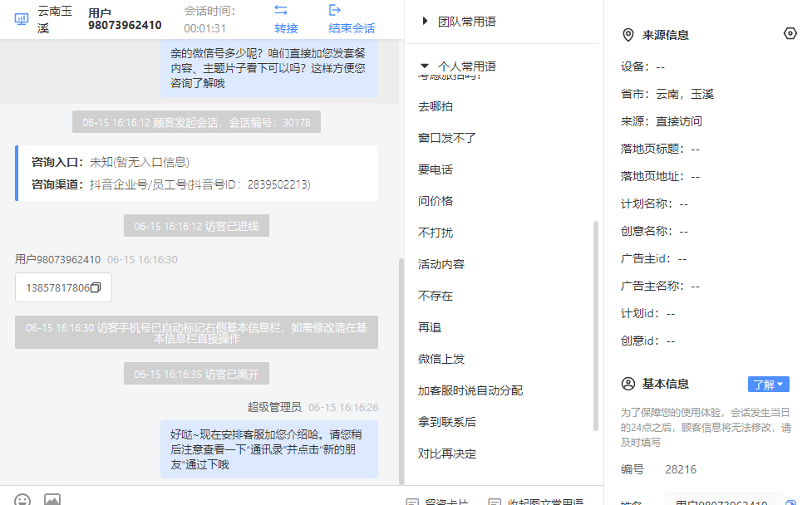This screenshot has width=812, height=505.
Task: Click the 咨询渠道 抖音企业号 info line
Action: tap(171, 184)
